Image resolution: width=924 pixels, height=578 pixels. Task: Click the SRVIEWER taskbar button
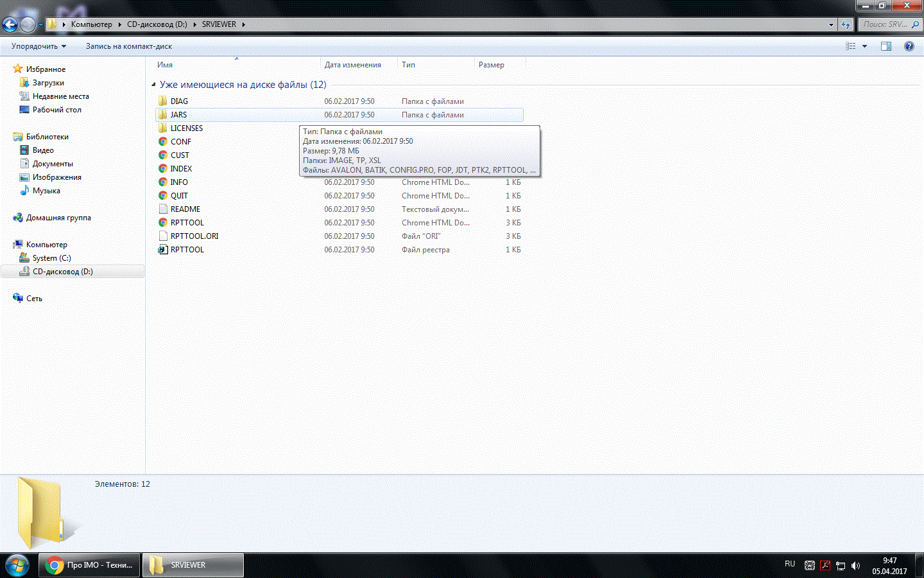click(x=193, y=565)
